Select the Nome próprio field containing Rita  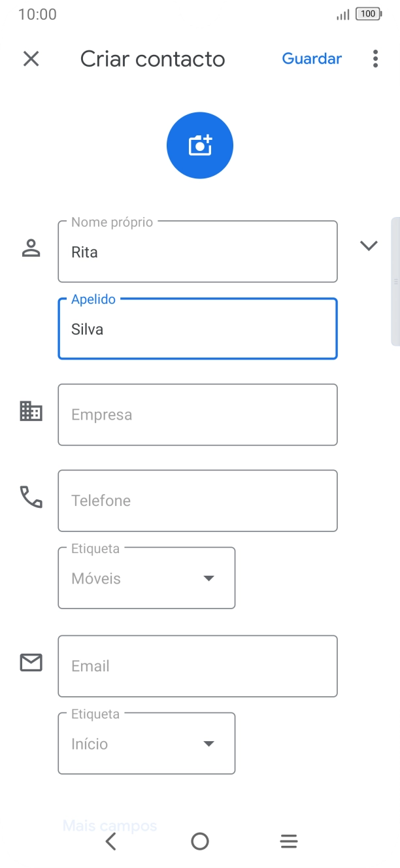(197, 252)
